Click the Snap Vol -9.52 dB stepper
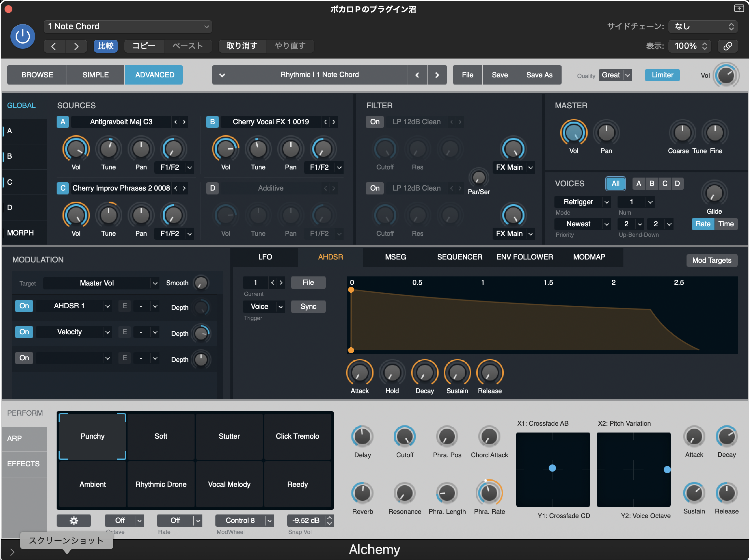Image resolution: width=749 pixels, height=560 pixels. 329,520
